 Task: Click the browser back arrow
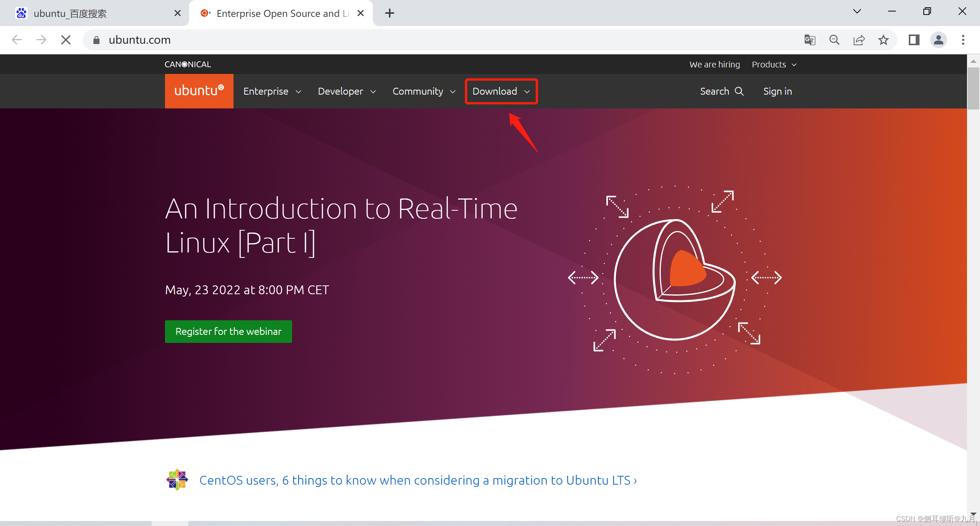[x=17, y=40]
